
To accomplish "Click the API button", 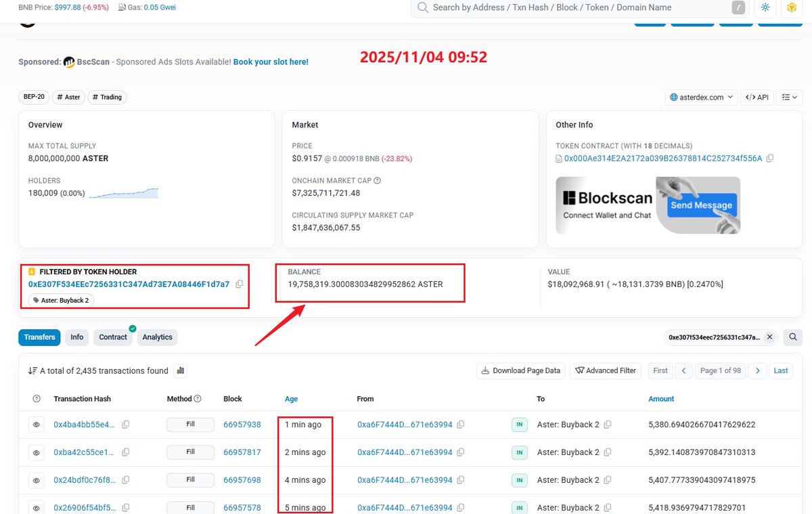I will coord(757,98).
